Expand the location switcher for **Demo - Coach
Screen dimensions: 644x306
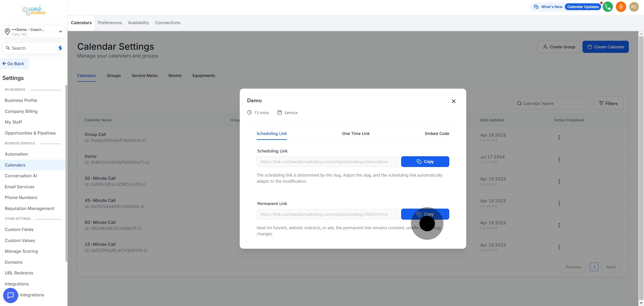tap(60, 32)
